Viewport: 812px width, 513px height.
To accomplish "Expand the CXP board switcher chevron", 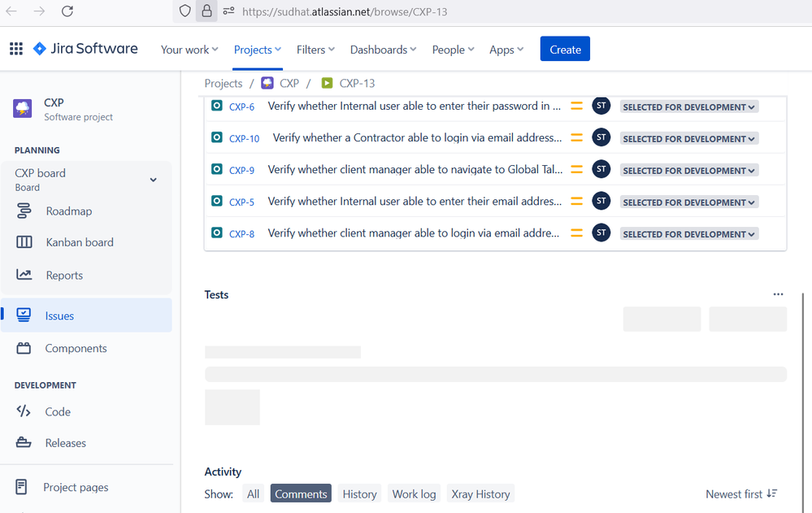I will point(154,180).
